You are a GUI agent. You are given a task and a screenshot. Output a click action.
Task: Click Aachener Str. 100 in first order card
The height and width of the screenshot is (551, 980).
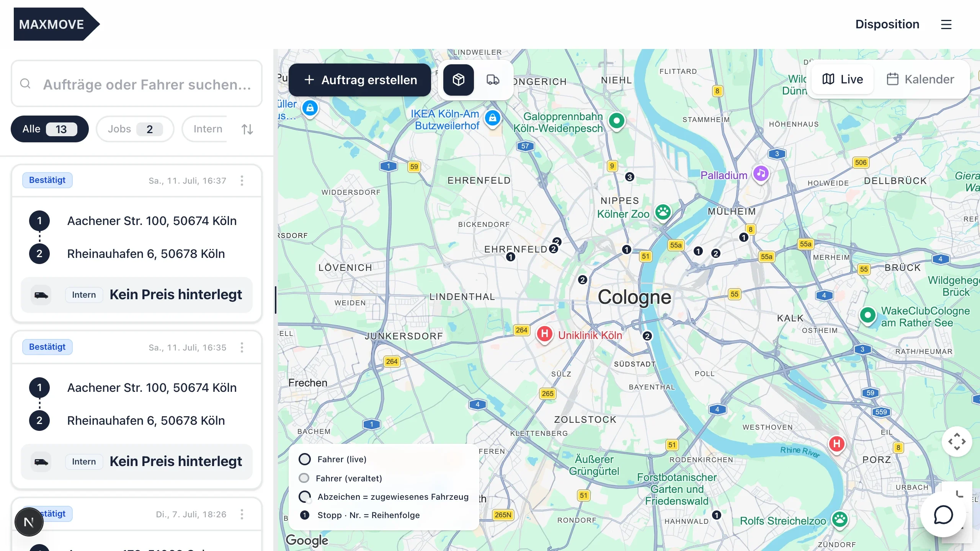pos(152,221)
